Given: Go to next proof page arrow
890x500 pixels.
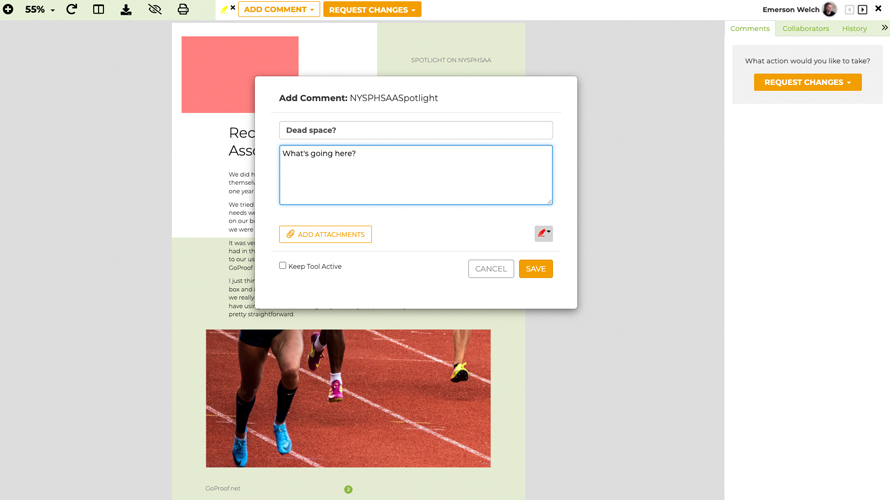Looking at the screenshot, I should pos(862,9).
